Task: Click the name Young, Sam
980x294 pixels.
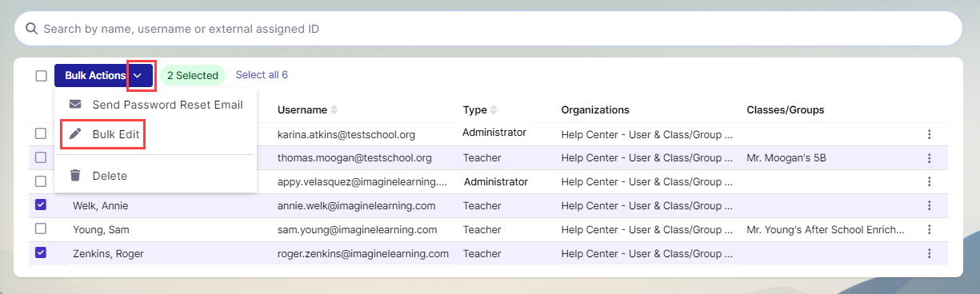Action: coord(101,229)
